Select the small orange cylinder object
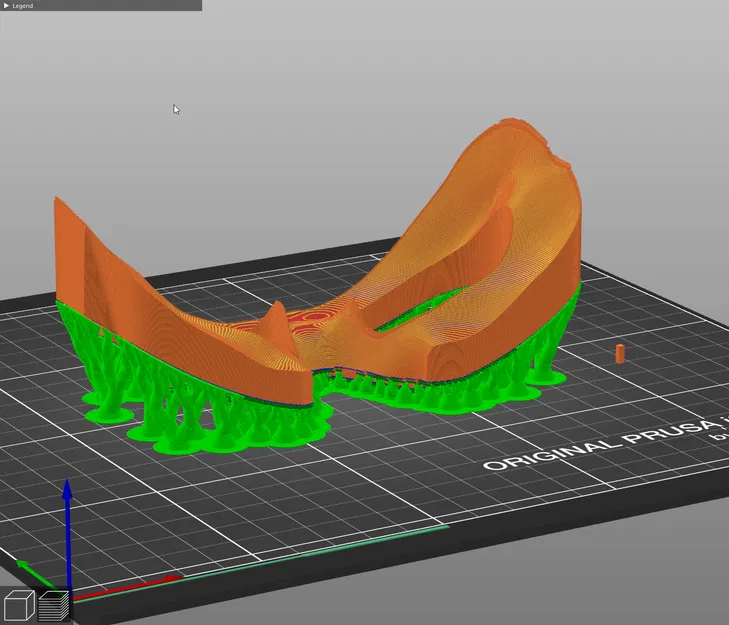Viewport: 729px width, 625px height. click(x=620, y=354)
